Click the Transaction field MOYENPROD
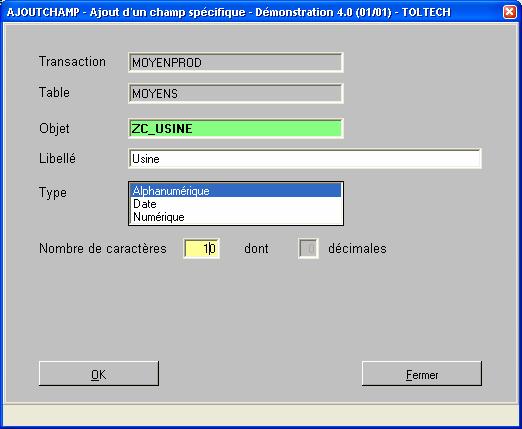The height and width of the screenshot is (429, 522). point(236,62)
